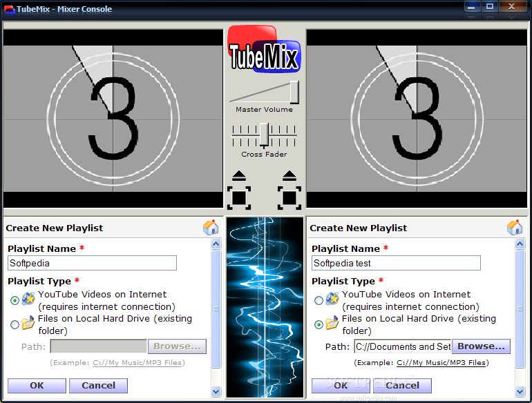Viewport: 532px width, 403px height.
Task: Select Files on Local Hard Drive radio, left panel
Action: point(15,325)
